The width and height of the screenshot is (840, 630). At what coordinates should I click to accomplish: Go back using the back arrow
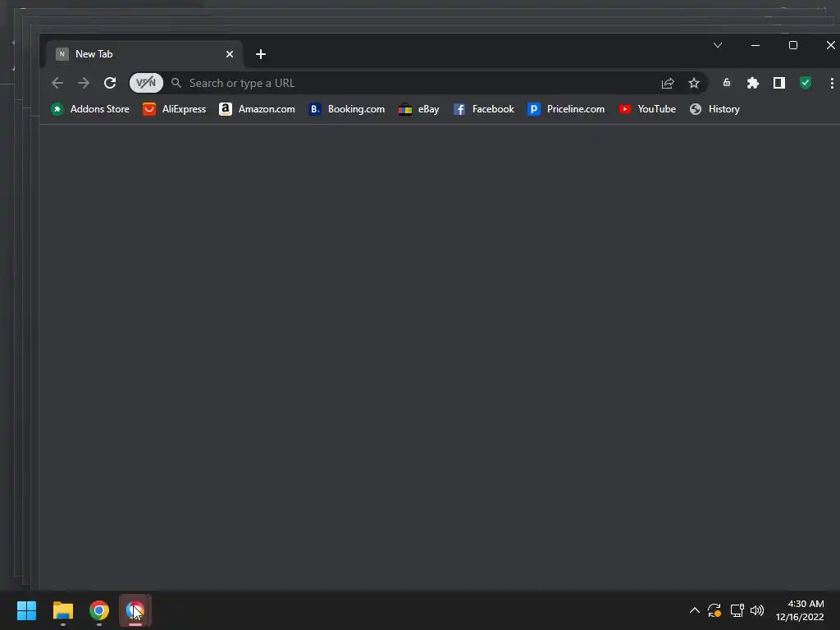pyautogui.click(x=57, y=83)
